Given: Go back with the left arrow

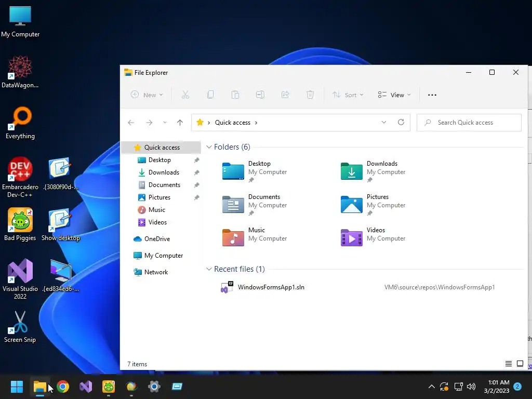Looking at the screenshot, I should [x=131, y=123].
